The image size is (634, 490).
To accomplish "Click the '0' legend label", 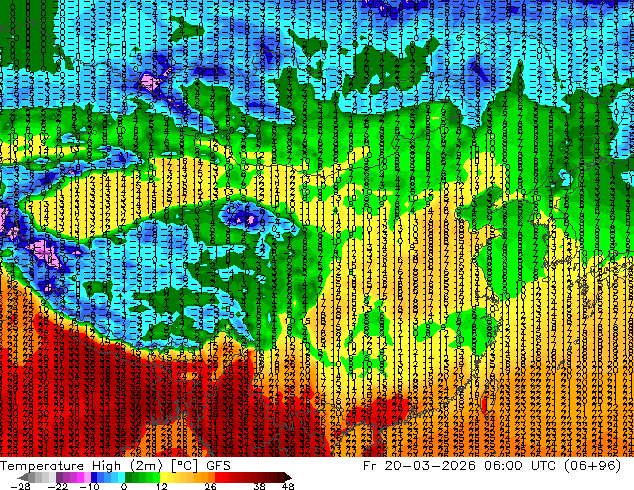I will pyautogui.click(x=124, y=486).
